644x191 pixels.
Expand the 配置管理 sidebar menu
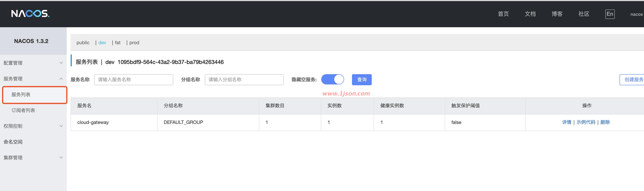click(x=33, y=63)
